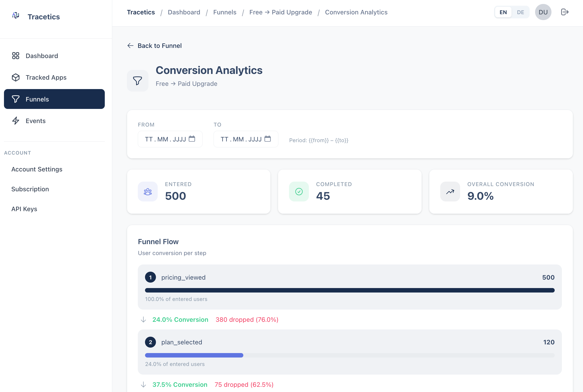The width and height of the screenshot is (583, 392).
Task: Open Tracked Apps in the sidebar
Action: click(54, 77)
